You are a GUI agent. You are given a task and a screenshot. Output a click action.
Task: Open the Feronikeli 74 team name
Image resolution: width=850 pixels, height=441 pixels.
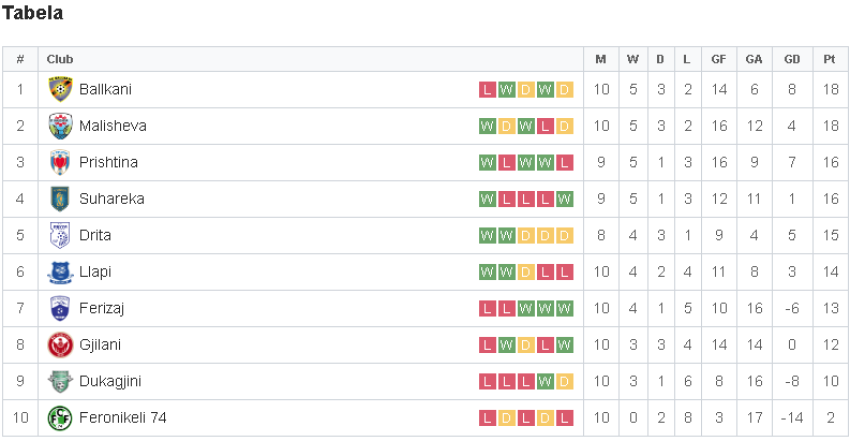click(x=123, y=418)
